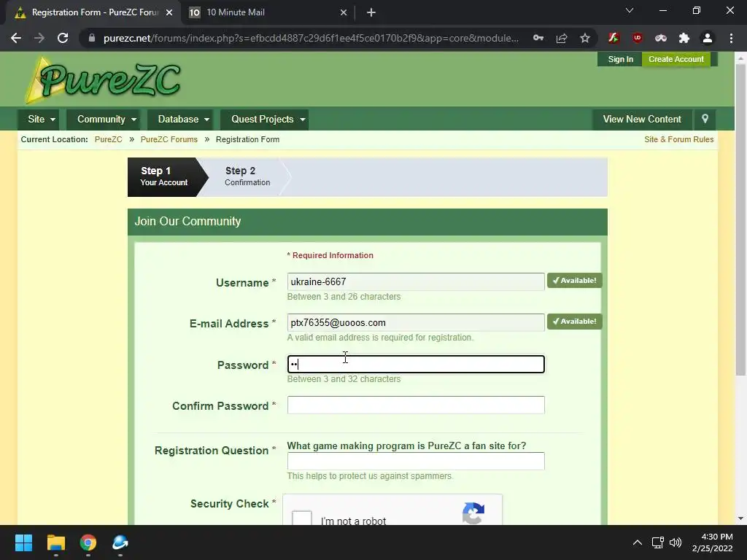747x560 pixels.
Task: Click the scrollbar down arrow
Action: (740, 518)
